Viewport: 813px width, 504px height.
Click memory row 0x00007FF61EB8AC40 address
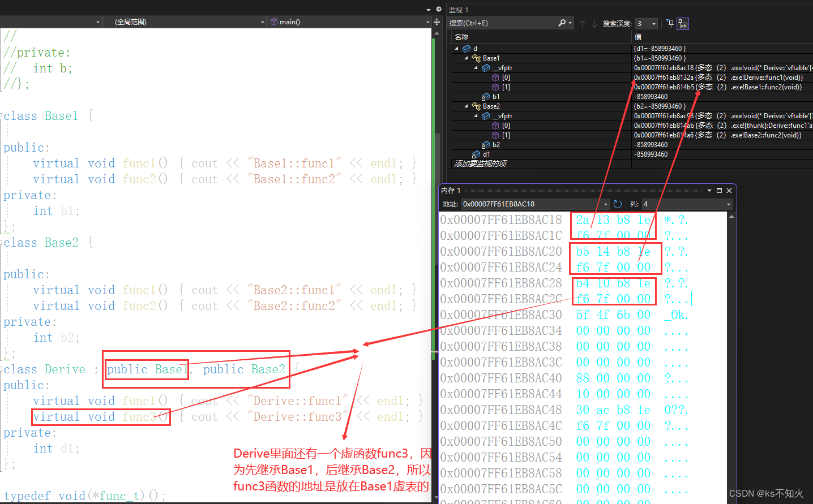[x=501, y=378]
